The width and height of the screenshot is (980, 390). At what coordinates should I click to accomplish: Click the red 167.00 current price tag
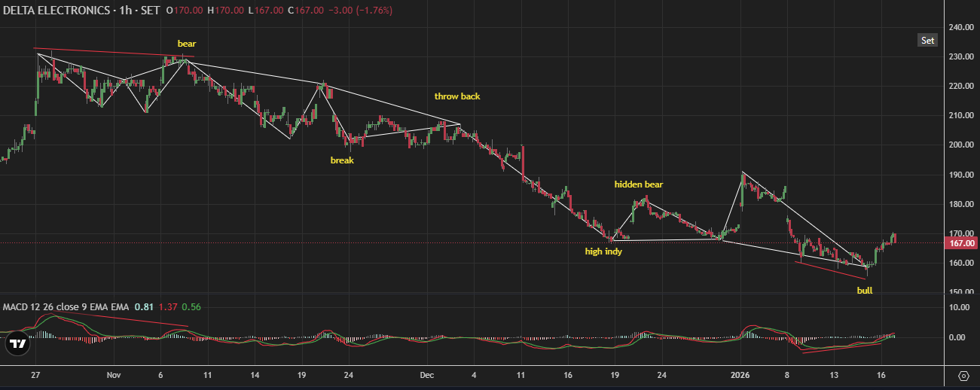[x=960, y=243]
